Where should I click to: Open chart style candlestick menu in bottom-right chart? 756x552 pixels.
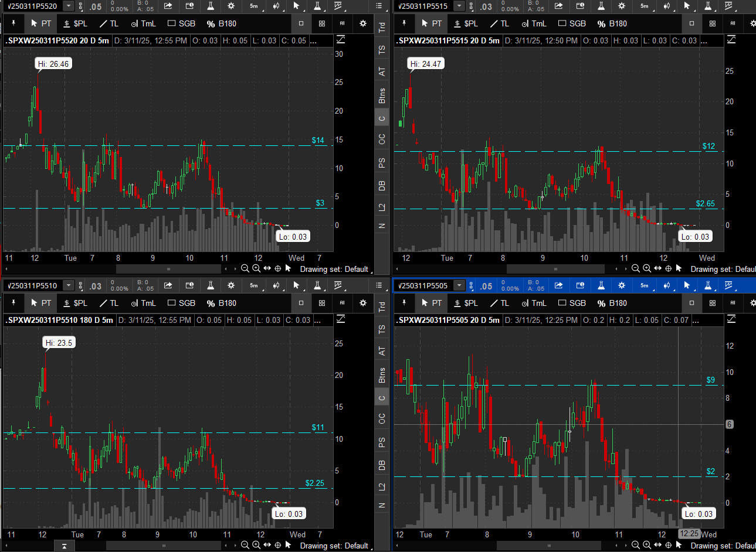point(667,286)
